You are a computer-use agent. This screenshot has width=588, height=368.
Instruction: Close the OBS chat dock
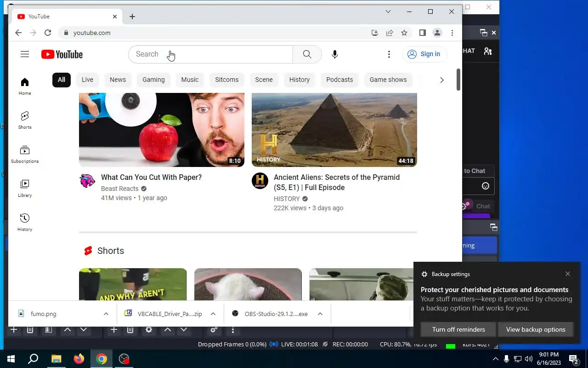click(494, 33)
